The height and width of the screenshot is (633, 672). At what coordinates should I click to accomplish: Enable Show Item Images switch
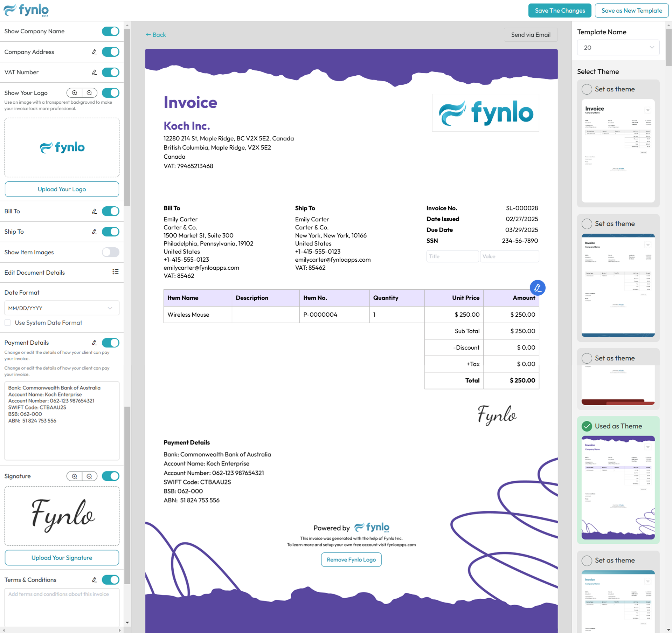pos(111,252)
